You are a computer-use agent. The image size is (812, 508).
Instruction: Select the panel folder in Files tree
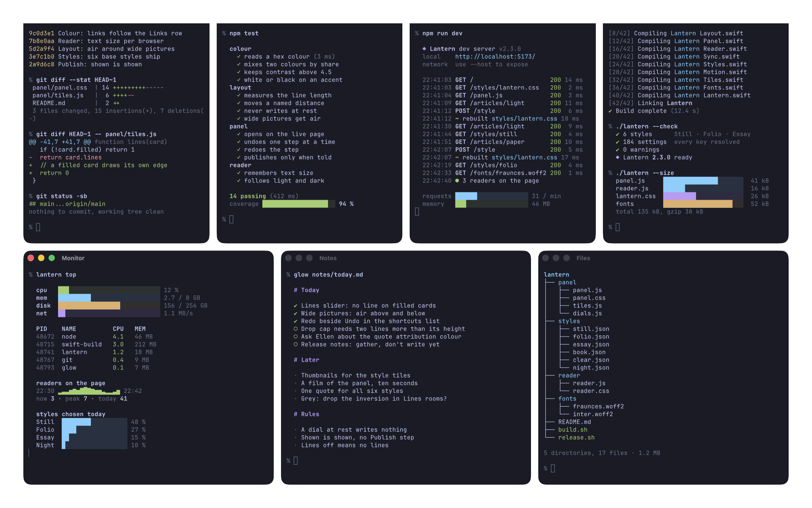point(567,282)
